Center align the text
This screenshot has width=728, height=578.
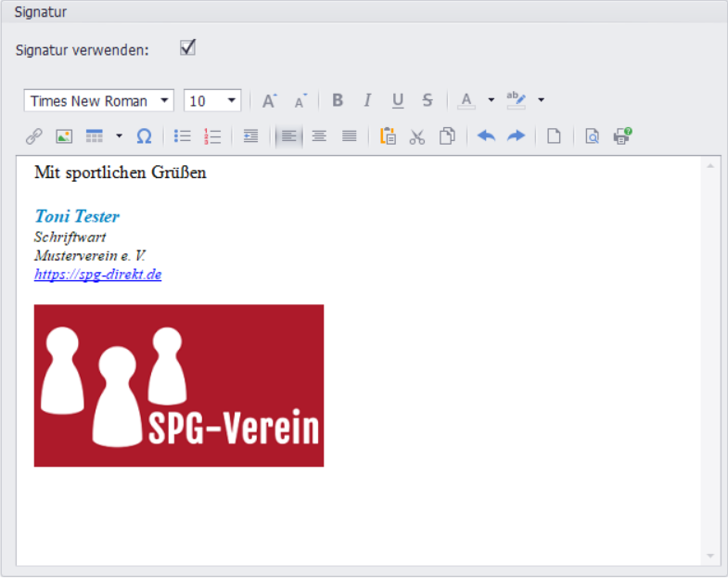(x=319, y=136)
